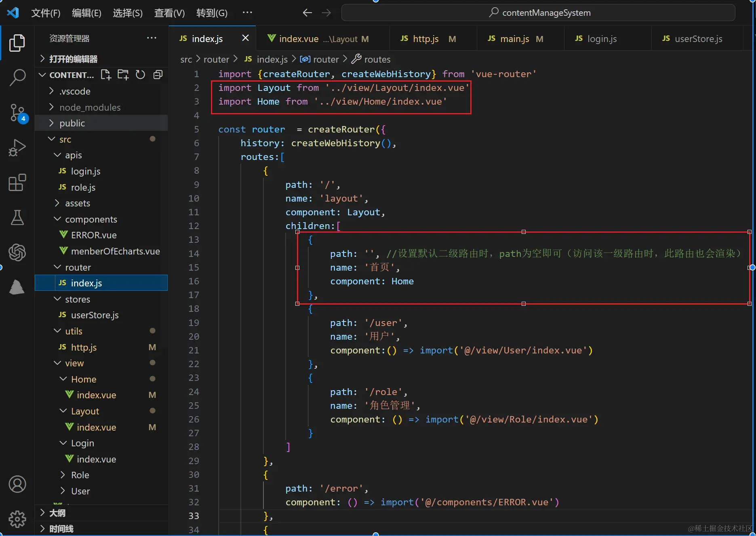
Task: Open the Accounts menu
Action: [17, 484]
